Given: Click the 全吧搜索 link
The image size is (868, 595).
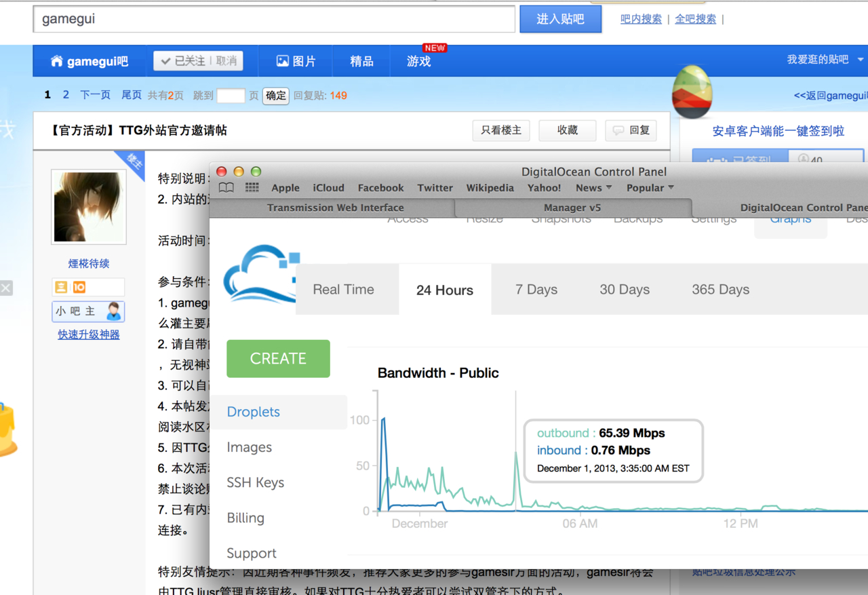Looking at the screenshot, I should click(695, 19).
